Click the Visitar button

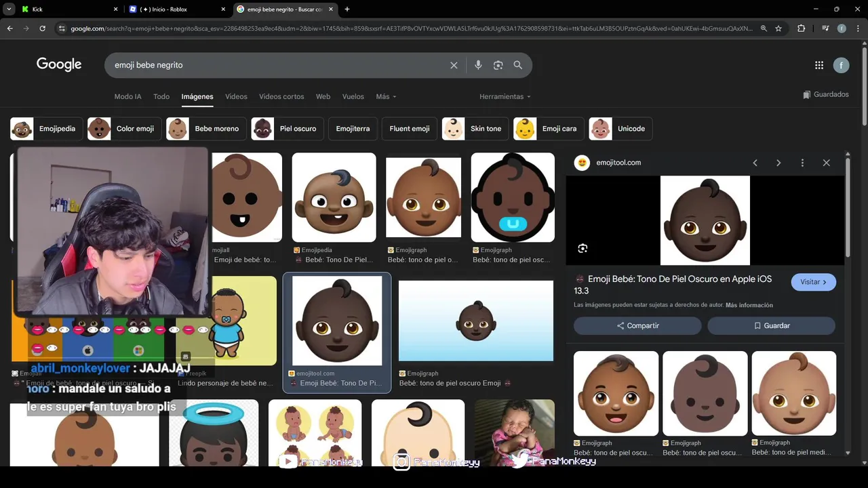pos(813,282)
